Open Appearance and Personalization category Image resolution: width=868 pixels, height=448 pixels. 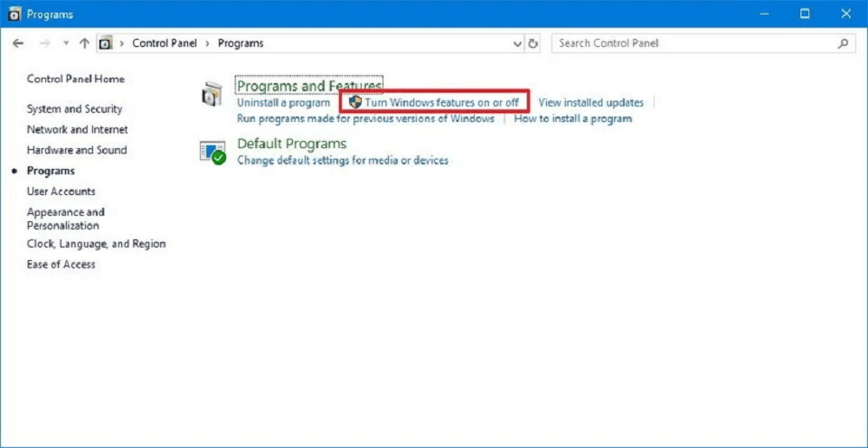65,219
